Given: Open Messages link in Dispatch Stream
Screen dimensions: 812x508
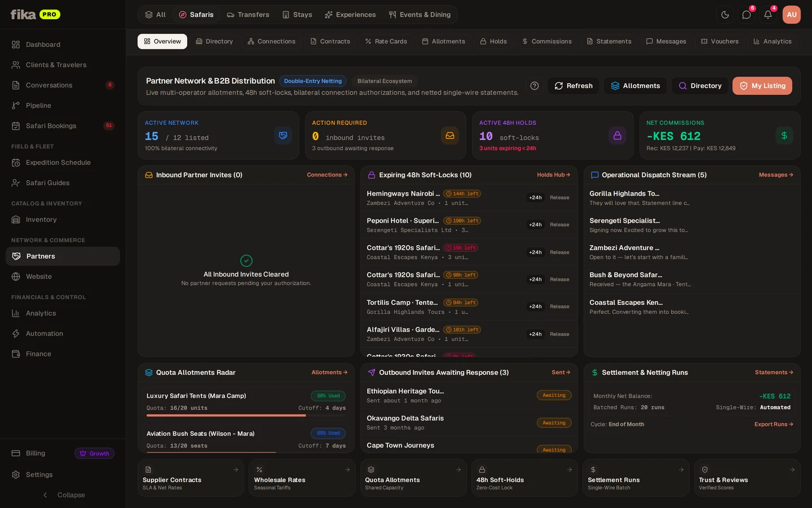Looking at the screenshot, I should pyautogui.click(x=776, y=175).
